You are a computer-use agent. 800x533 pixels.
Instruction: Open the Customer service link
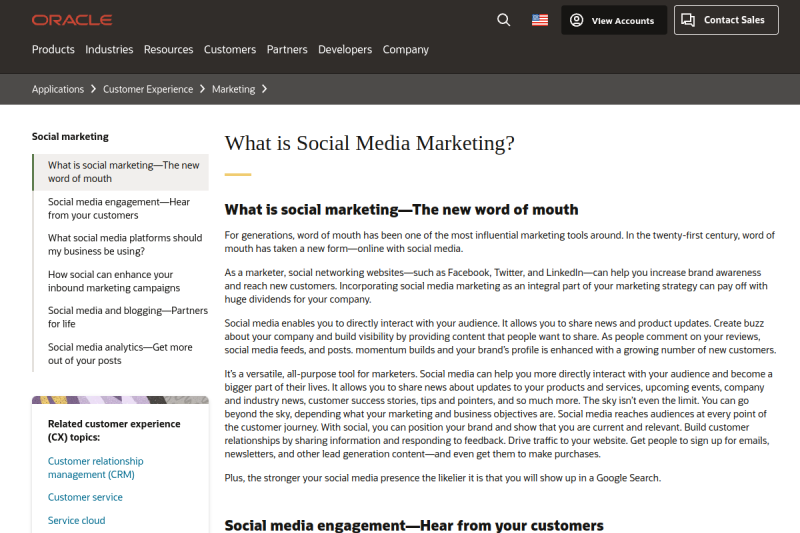(85, 497)
